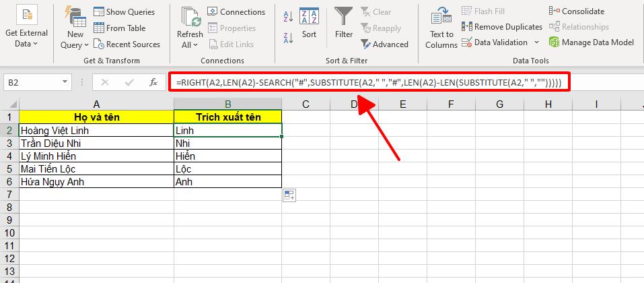
Task: Click inside the formula bar text
Action: tap(368, 83)
